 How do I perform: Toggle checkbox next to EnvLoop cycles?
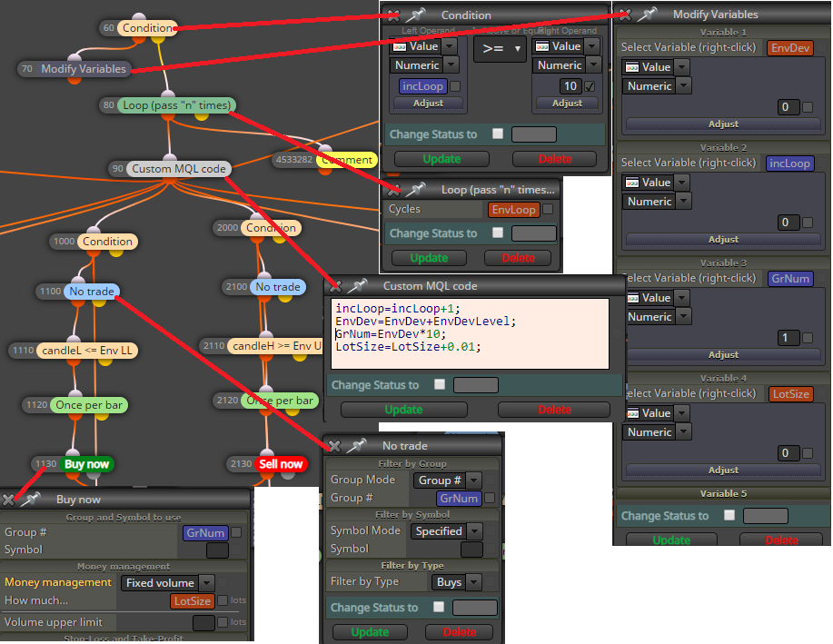pos(548,209)
